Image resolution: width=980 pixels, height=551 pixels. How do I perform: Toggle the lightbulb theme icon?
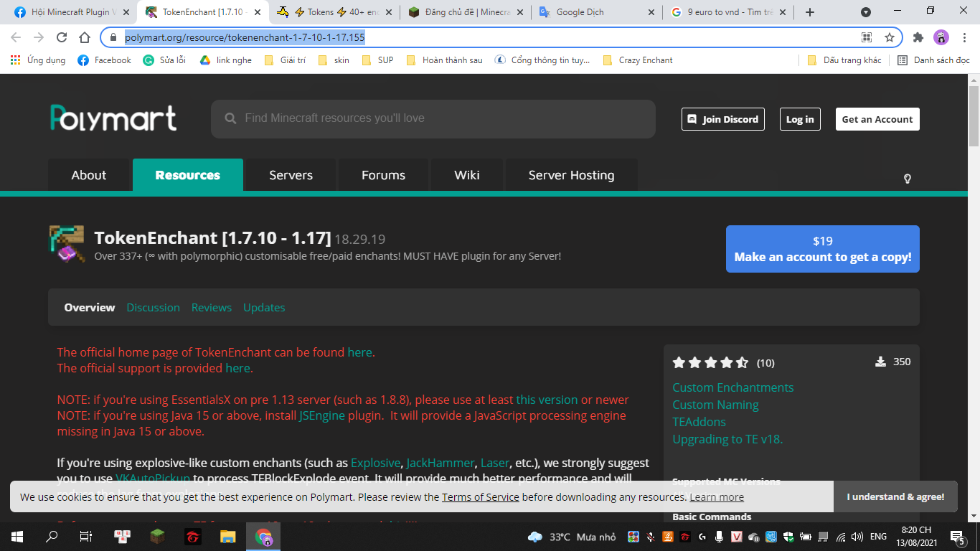(x=908, y=179)
